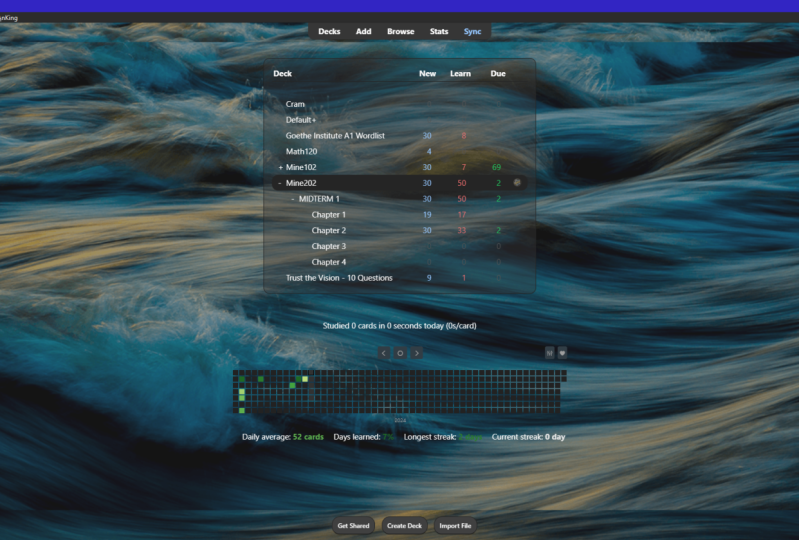Show the Stats screen
This screenshot has height=540, width=799.
point(439,31)
